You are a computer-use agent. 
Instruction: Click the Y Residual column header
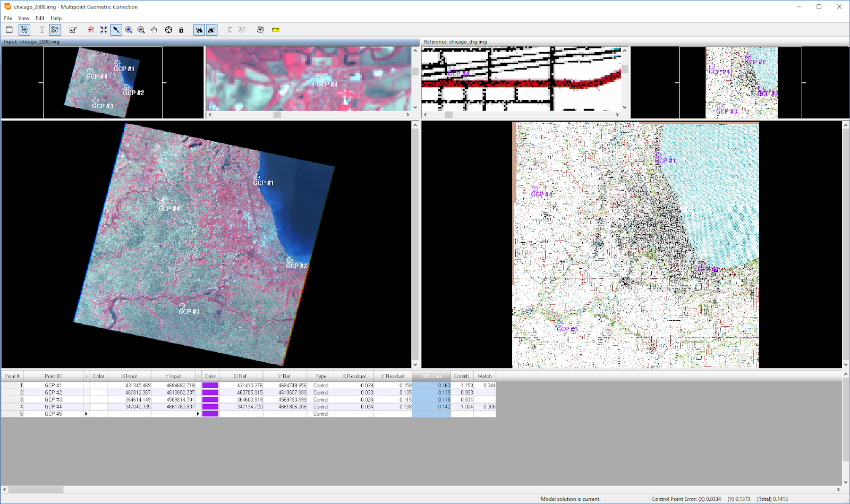[x=392, y=376]
